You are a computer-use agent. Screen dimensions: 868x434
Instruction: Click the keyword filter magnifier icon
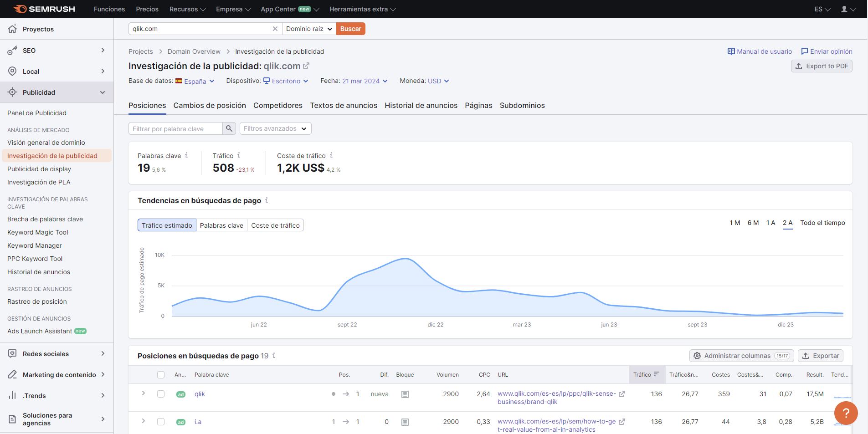pyautogui.click(x=229, y=128)
